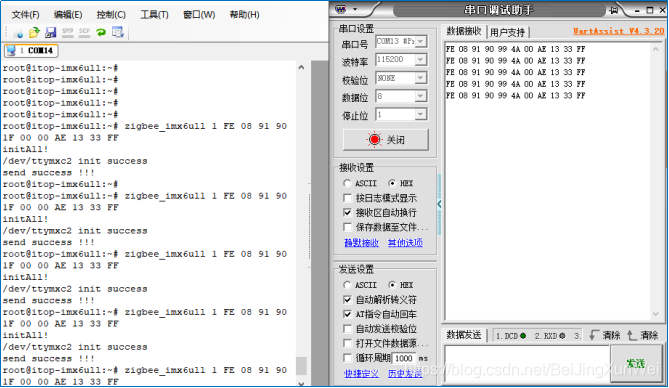Enable 按日志模式显示 checkbox
The width and height of the screenshot is (669, 388).
click(347, 198)
